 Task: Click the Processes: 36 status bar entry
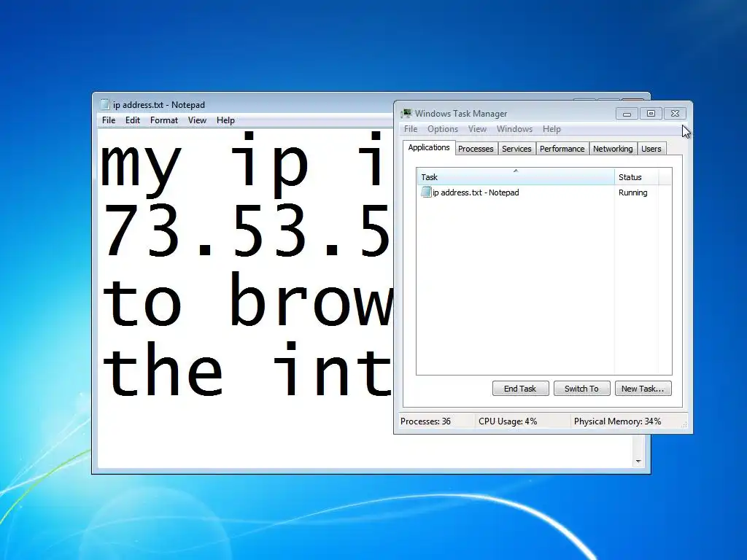click(425, 421)
